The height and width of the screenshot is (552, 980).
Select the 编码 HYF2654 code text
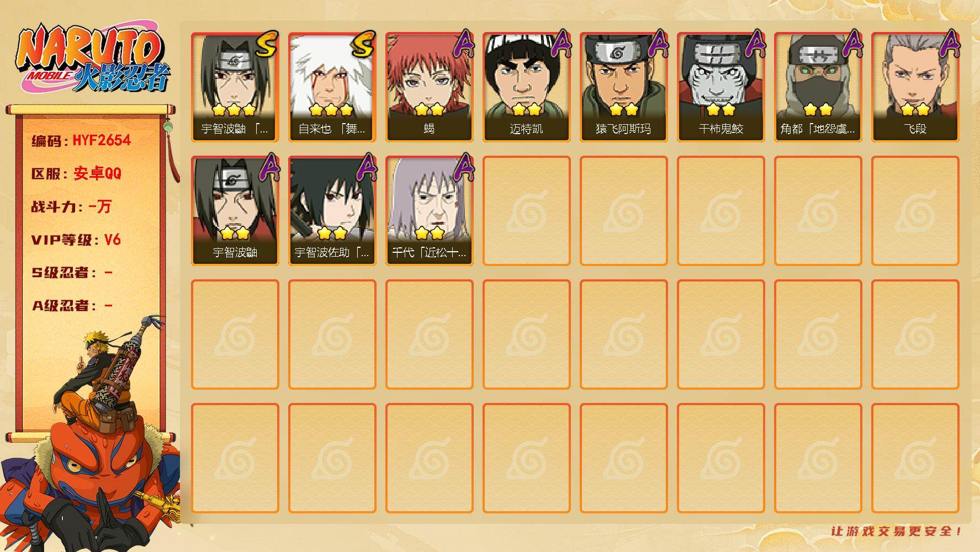coord(81,141)
